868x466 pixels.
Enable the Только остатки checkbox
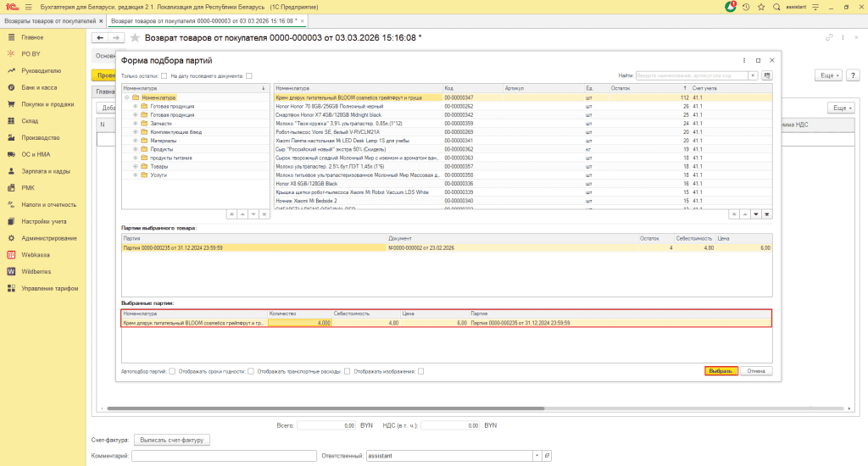(x=164, y=75)
